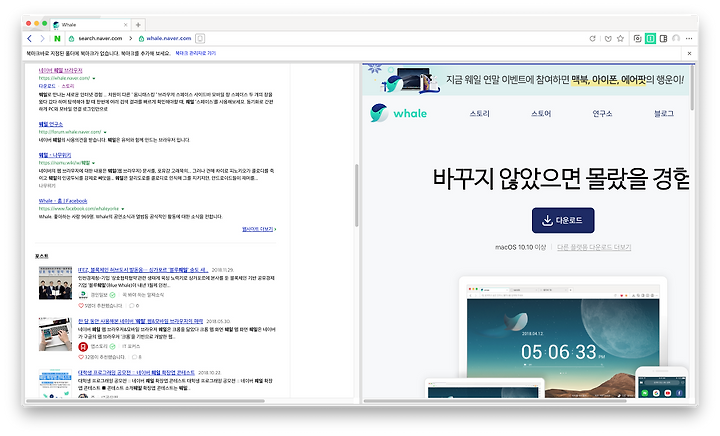Click the 다운로드 download button
The height and width of the screenshot is (436, 720).
(563, 220)
